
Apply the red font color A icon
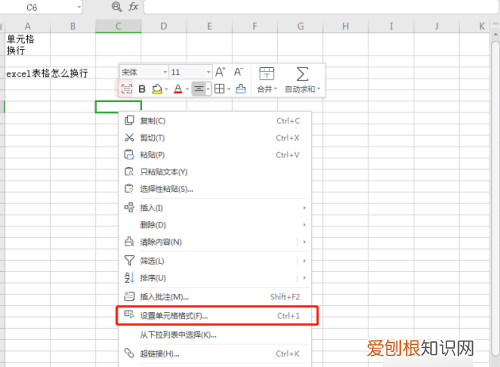(178, 89)
